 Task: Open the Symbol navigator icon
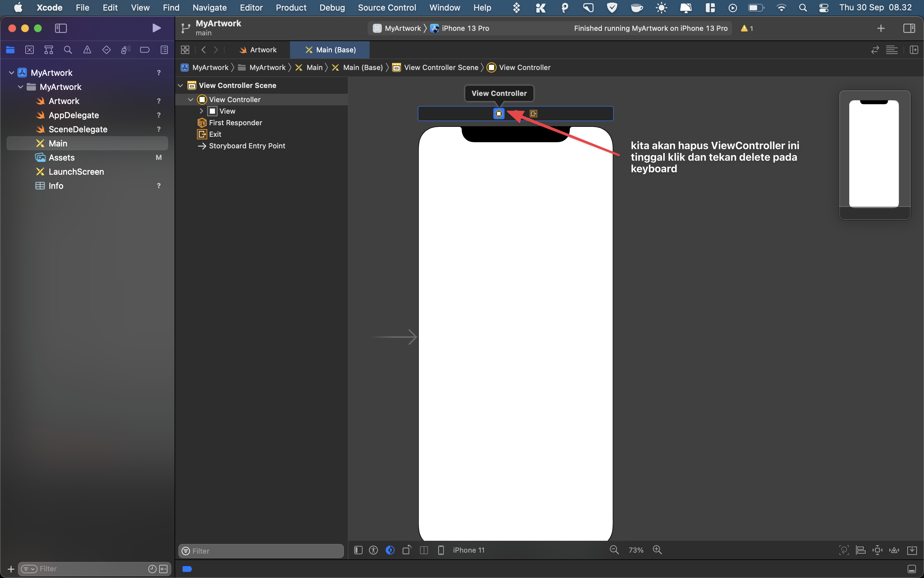point(48,50)
